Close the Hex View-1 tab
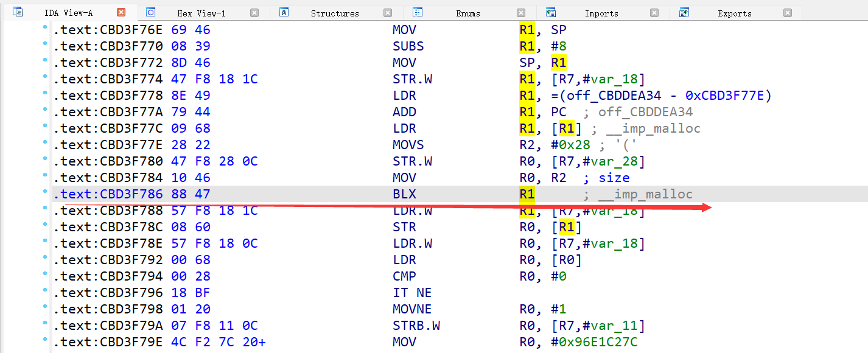 254,13
